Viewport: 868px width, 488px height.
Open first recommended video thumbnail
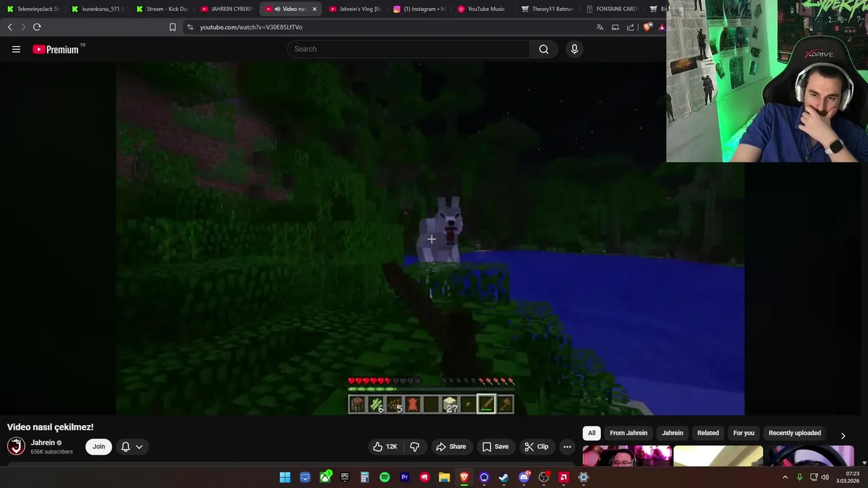(x=627, y=456)
